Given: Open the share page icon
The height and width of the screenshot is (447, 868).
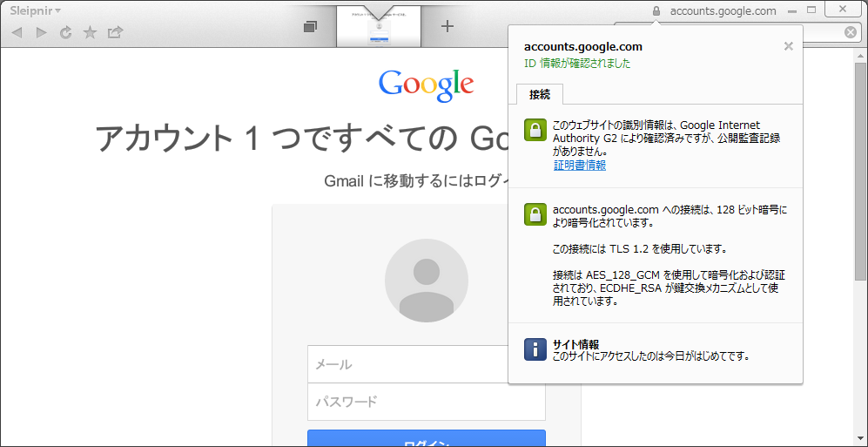Looking at the screenshot, I should coord(115,32).
